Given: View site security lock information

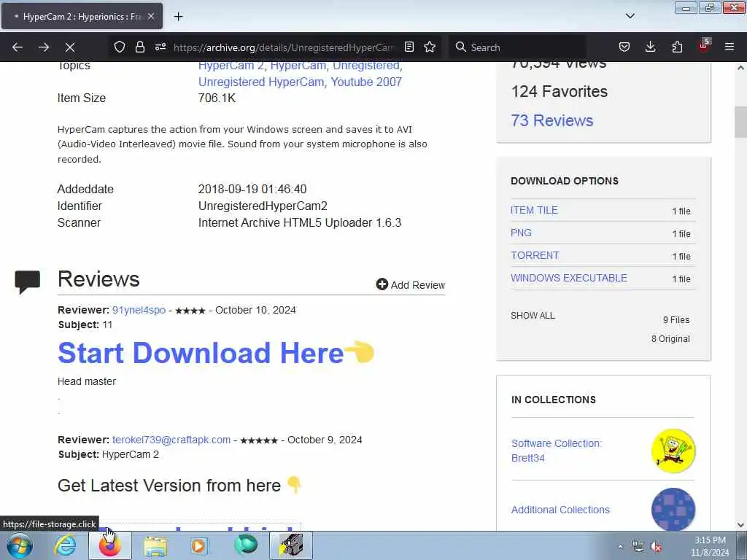Looking at the screenshot, I should 139,47.
